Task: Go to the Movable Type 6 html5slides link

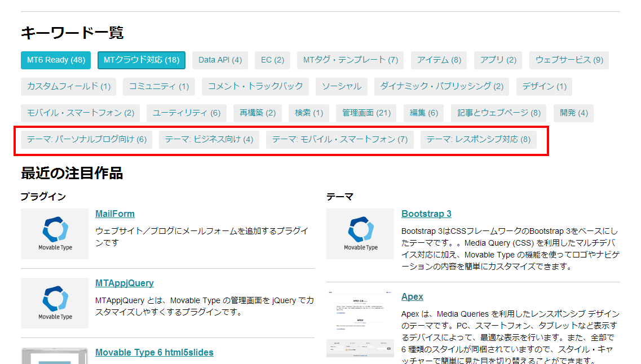Action: click(x=154, y=353)
